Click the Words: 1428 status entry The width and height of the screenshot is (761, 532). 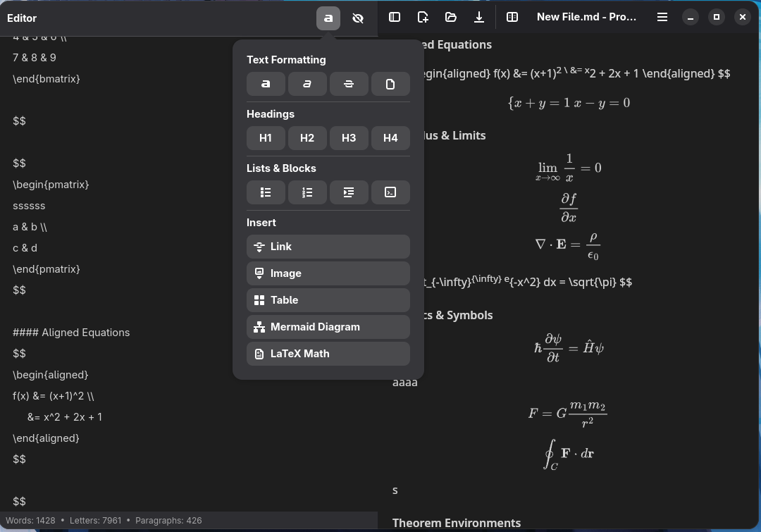tap(30, 520)
